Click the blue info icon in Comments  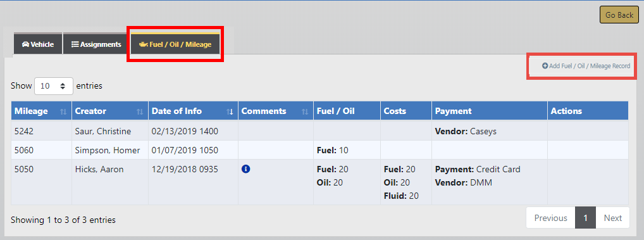coord(245,169)
